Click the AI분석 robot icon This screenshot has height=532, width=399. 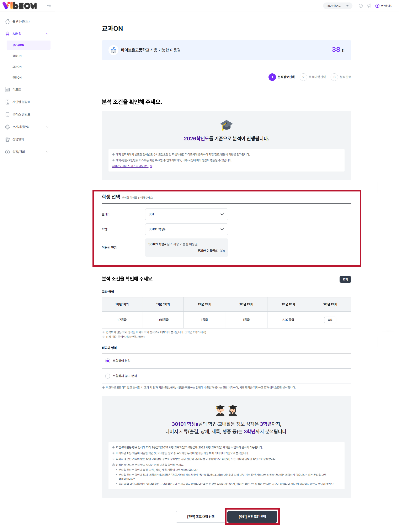(7, 34)
